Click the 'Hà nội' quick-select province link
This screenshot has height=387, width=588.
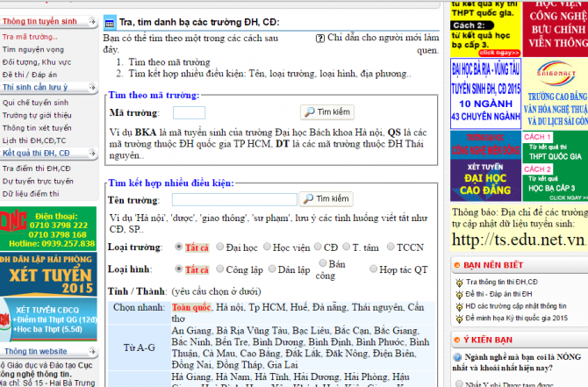click(x=230, y=307)
